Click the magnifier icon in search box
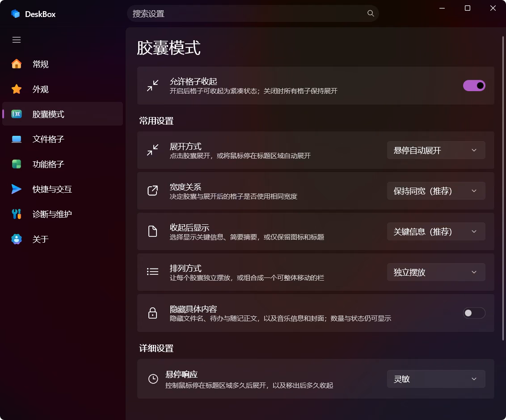The height and width of the screenshot is (420, 506). point(371,13)
